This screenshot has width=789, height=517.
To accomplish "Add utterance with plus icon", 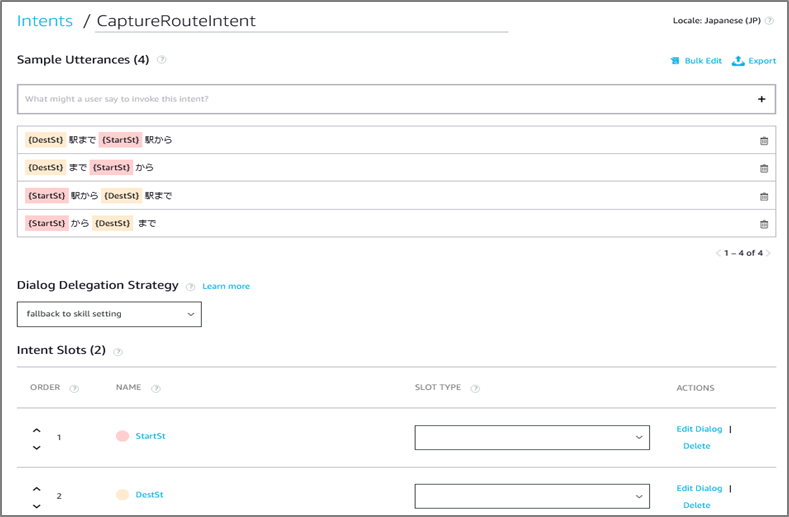I will [761, 99].
